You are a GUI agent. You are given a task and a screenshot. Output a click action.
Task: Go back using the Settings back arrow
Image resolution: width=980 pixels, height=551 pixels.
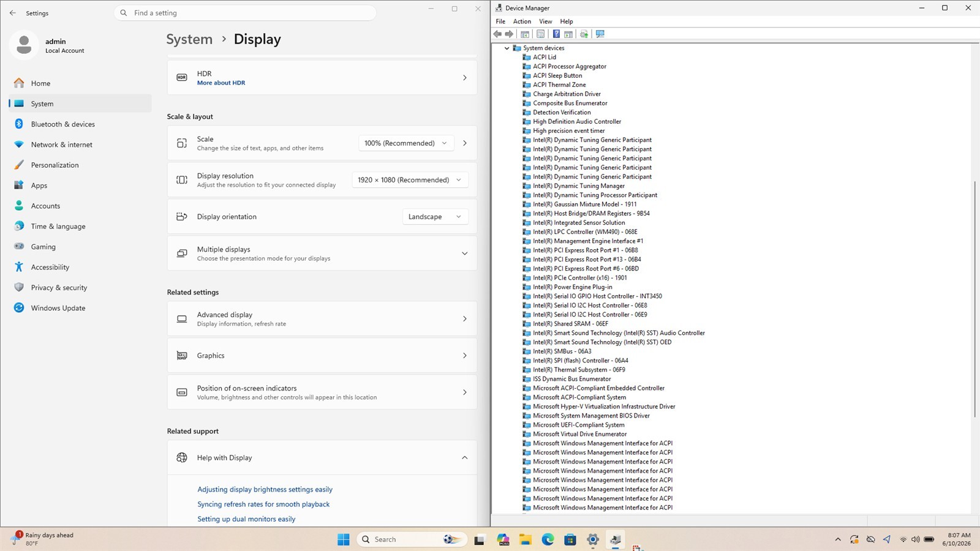(x=13, y=13)
